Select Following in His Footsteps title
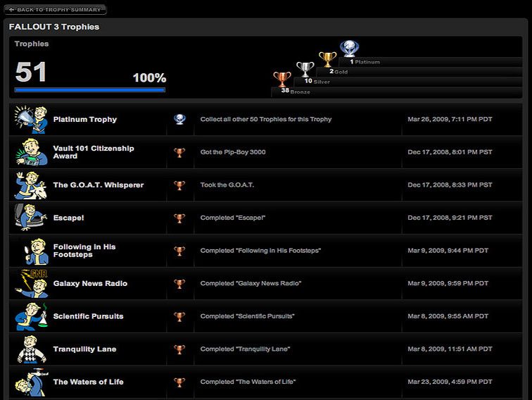This screenshot has width=532, height=400. (84, 251)
